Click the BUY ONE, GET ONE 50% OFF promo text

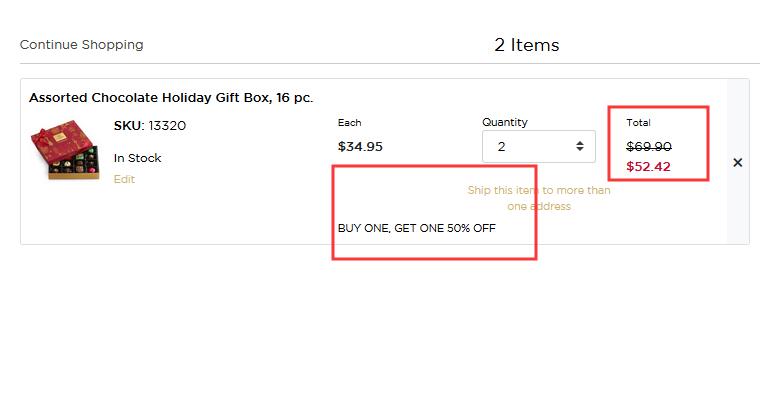click(417, 228)
